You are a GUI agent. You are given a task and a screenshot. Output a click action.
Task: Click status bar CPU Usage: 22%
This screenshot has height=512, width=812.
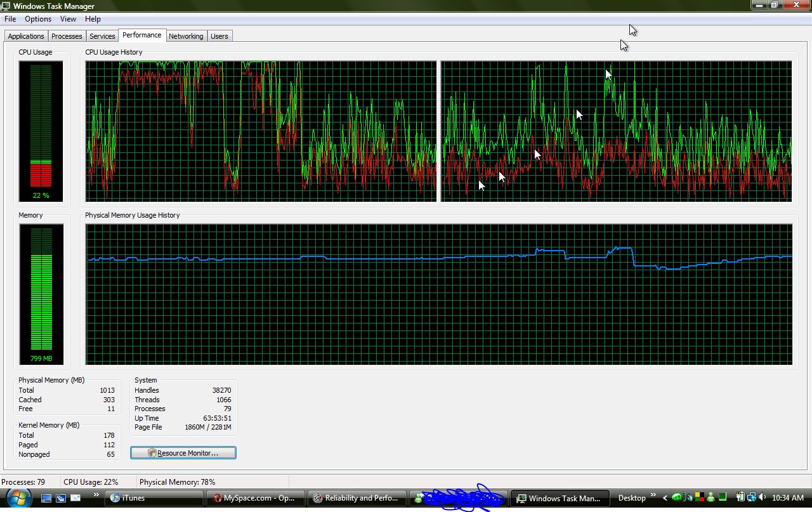pyautogui.click(x=91, y=482)
